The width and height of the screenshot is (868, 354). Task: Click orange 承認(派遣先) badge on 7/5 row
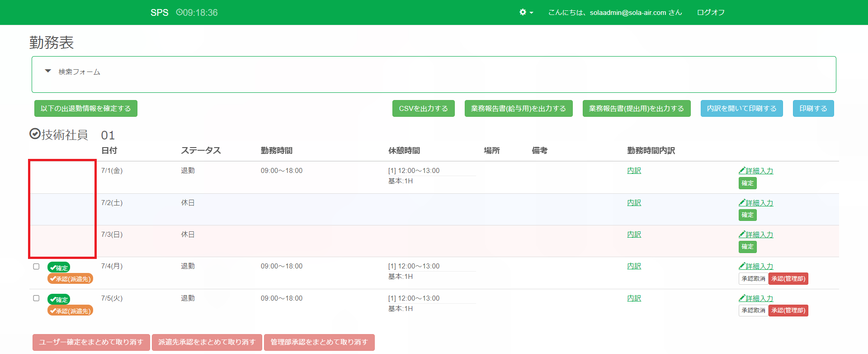(x=70, y=311)
